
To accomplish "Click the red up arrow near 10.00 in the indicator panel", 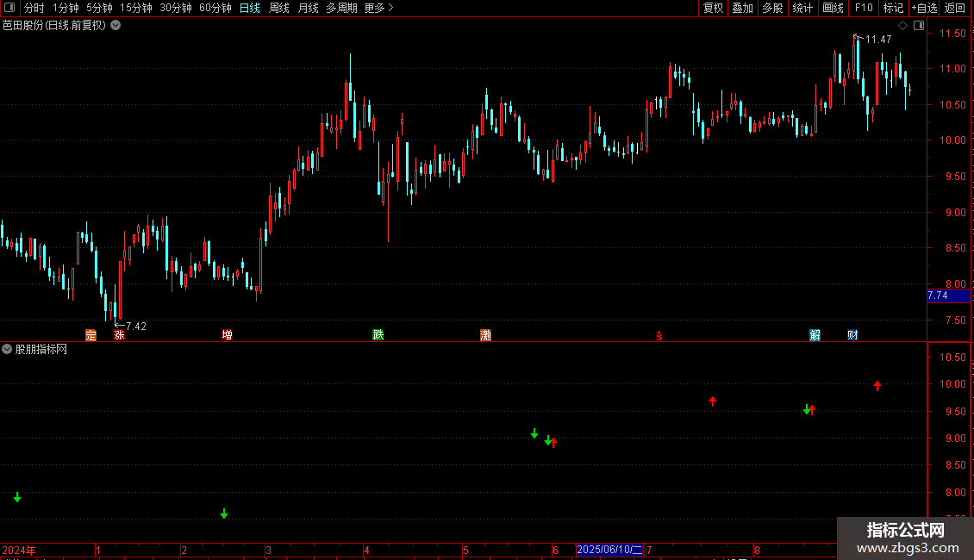I will coord(877,386).
